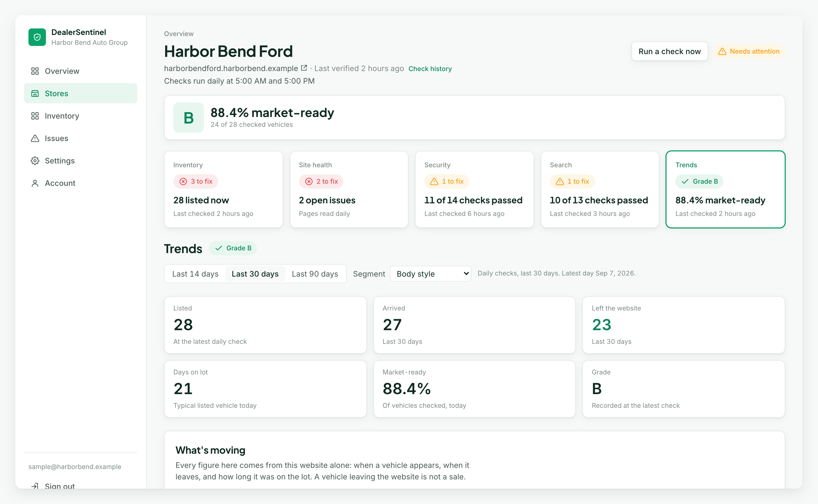Click the Settings gear icon in sidebar

tap(35, 161)
